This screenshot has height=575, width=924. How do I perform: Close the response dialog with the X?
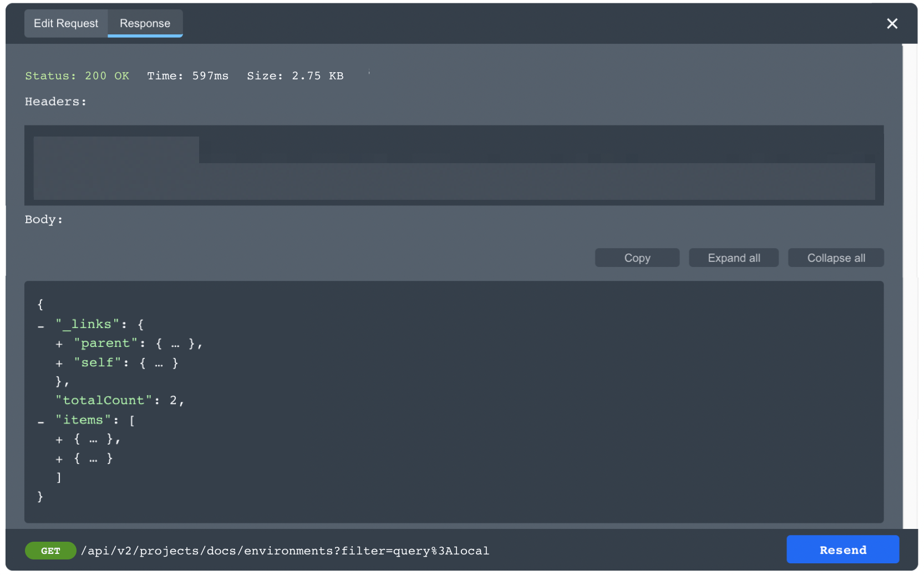pos(892,23)
